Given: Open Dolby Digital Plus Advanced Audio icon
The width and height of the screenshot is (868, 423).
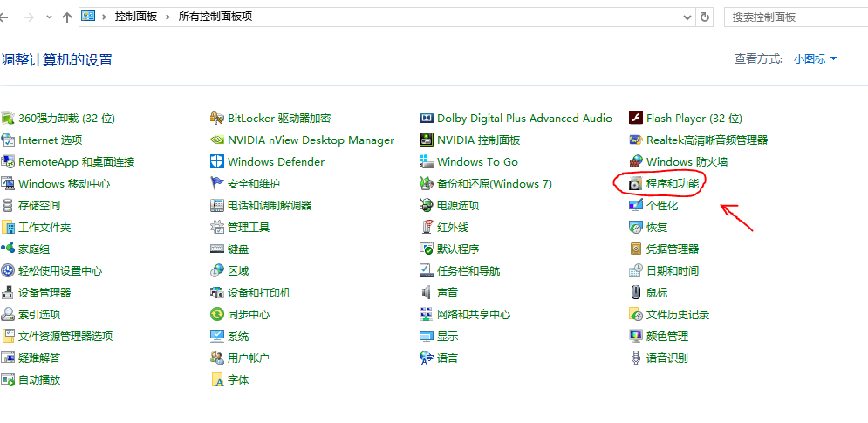Looking at the screenshot, I should pos(427,118).
